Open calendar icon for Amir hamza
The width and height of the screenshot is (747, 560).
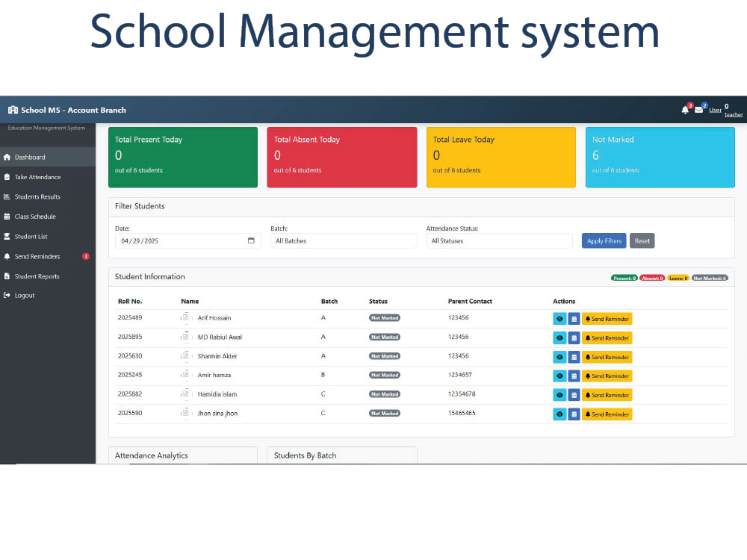tap(574, 376)
